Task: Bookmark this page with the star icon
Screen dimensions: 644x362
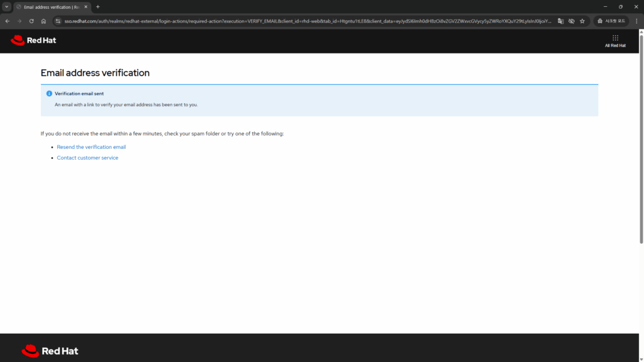Action: pos(582,21)
